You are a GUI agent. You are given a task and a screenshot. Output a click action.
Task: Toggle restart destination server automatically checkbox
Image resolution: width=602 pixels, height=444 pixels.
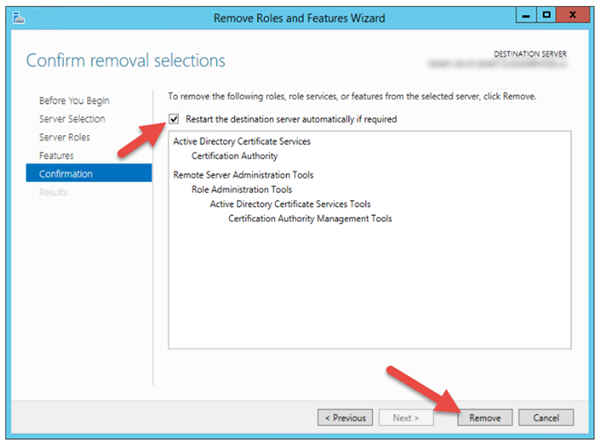pyautogui.click(x=174, y=119)
